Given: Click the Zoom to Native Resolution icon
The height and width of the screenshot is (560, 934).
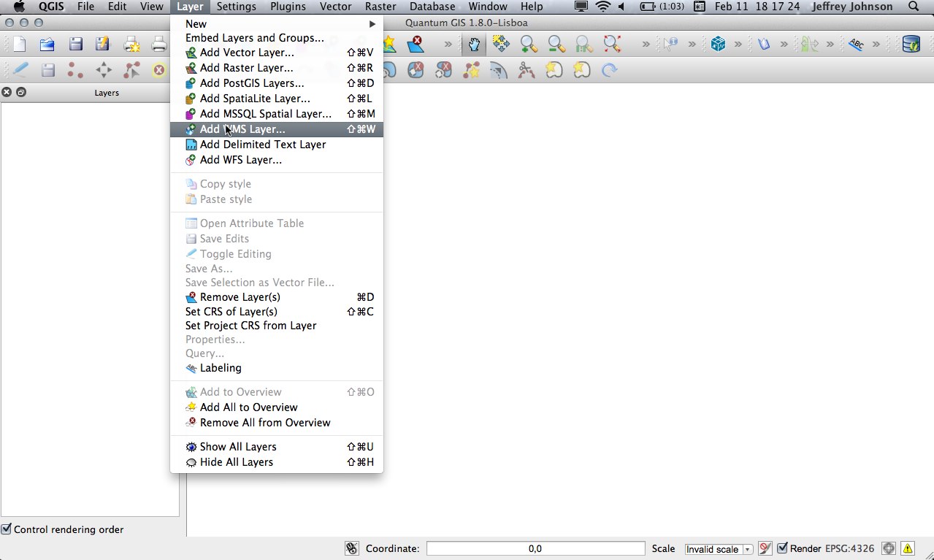Looking at the screenshot, I should (x=584, y=45).
